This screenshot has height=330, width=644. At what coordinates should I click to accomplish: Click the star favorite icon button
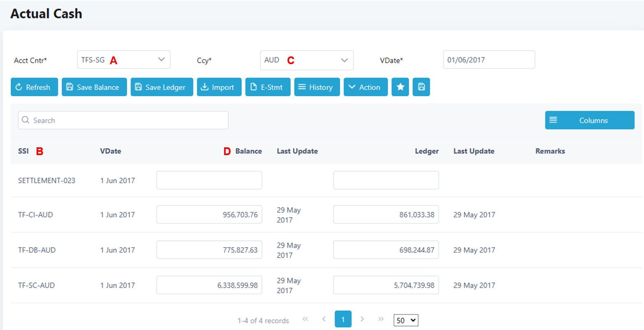(400, 87)
